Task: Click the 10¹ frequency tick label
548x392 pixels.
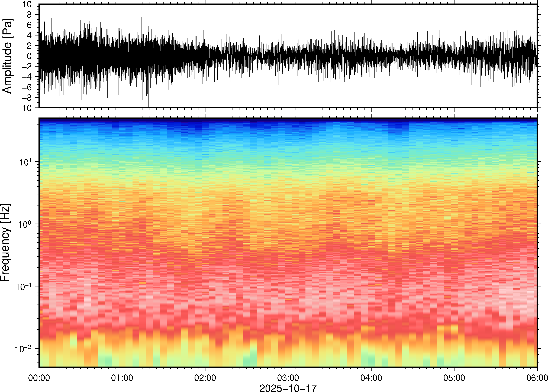Action: click(25, 162)
